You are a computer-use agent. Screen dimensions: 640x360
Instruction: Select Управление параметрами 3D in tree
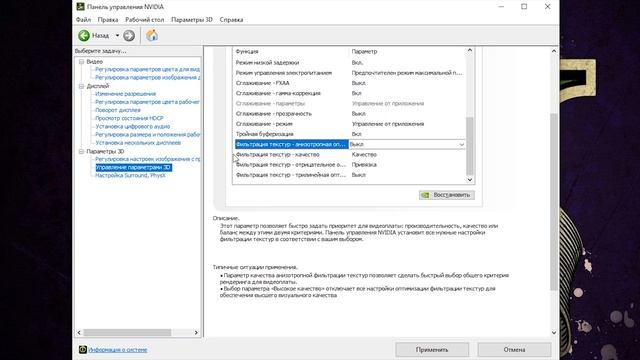pos(133,167)
